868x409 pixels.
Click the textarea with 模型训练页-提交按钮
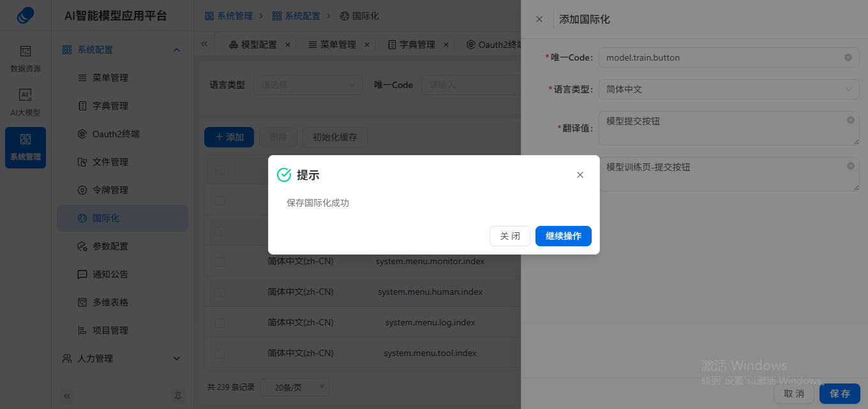tap(729, 174)
